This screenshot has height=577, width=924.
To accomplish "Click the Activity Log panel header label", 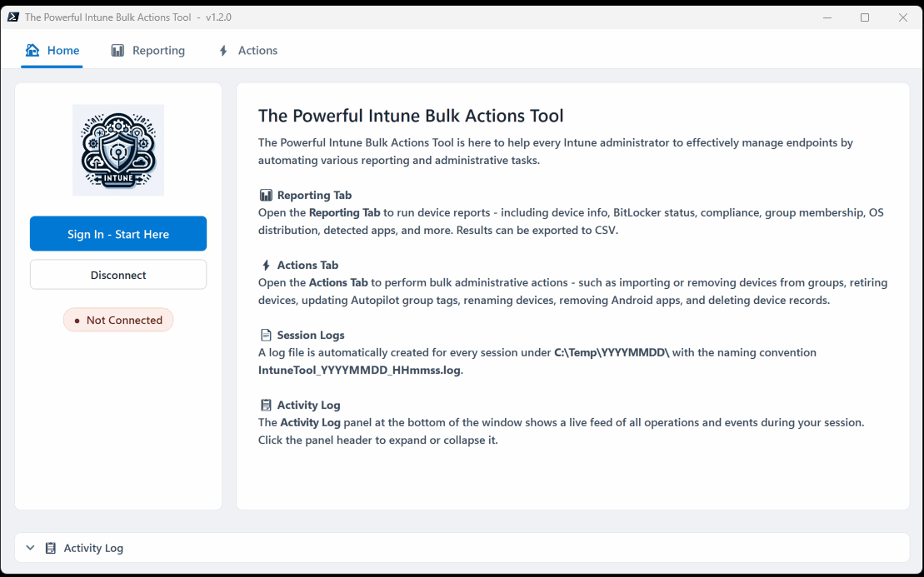I will (x=93, y=548).
